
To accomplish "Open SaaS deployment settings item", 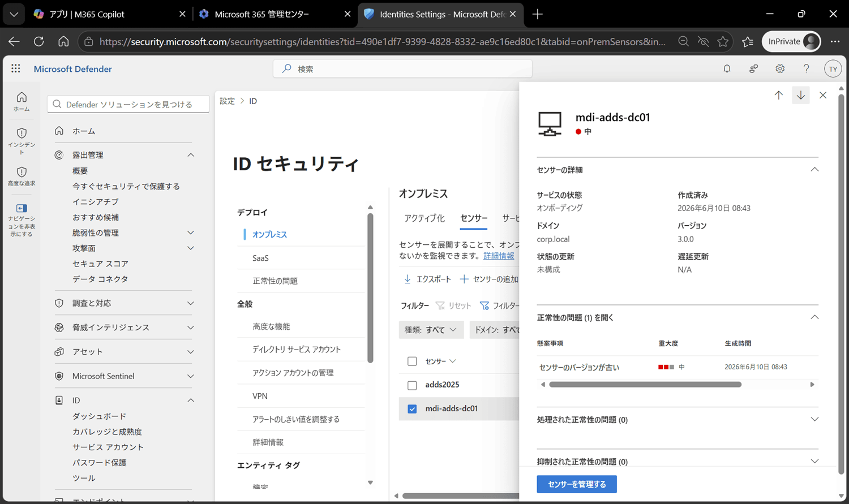I will point(260,258).
